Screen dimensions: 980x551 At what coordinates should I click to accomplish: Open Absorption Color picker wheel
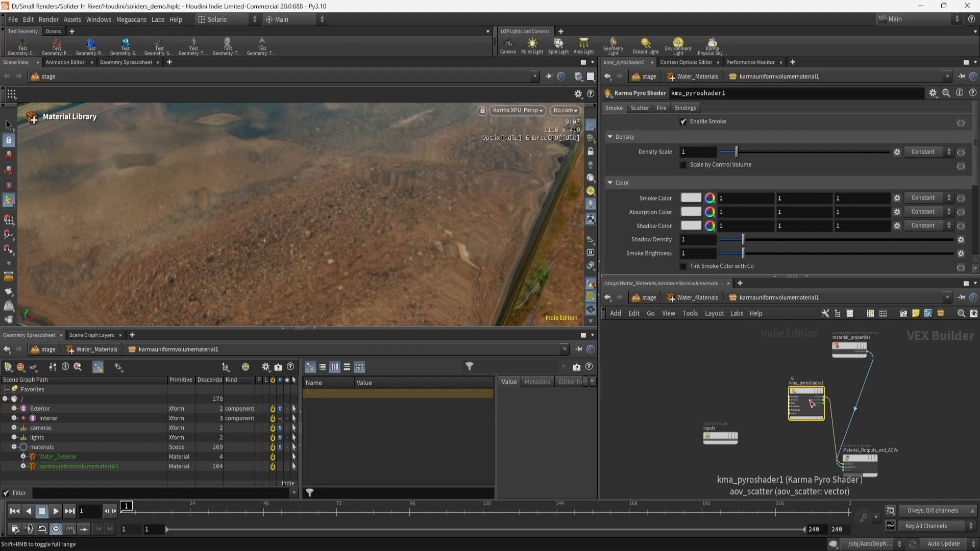click(x=709, y=212)
